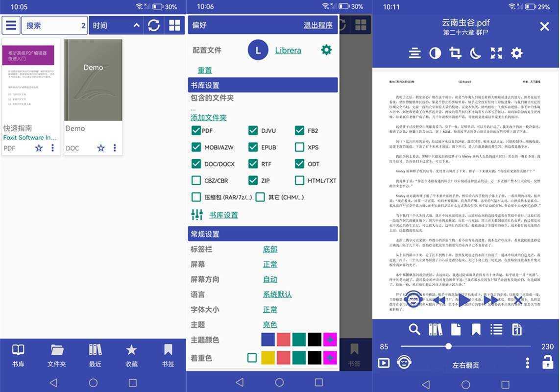The image size is (560, 392).
Task: Open search in the reader bottom bar
Action: (414, 329)
